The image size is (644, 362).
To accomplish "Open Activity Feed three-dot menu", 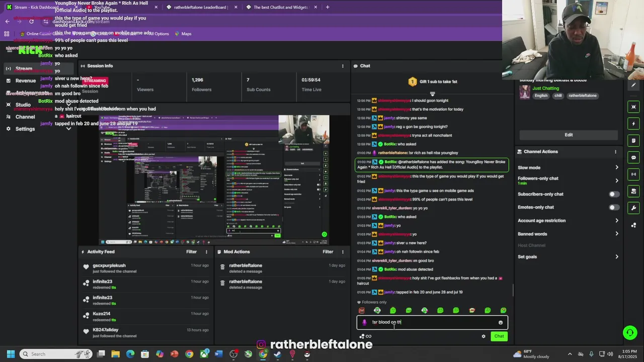I will (x=206, y=252).
